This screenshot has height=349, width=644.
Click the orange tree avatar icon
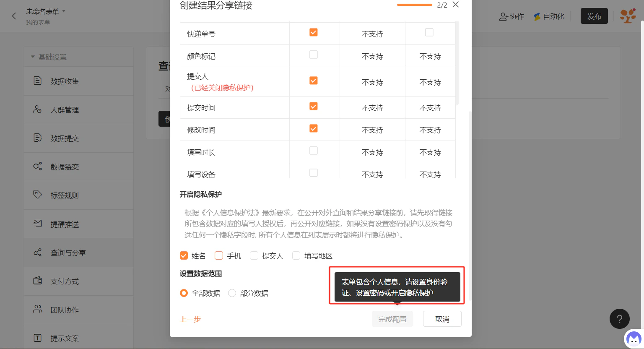(x=628, y=16)
